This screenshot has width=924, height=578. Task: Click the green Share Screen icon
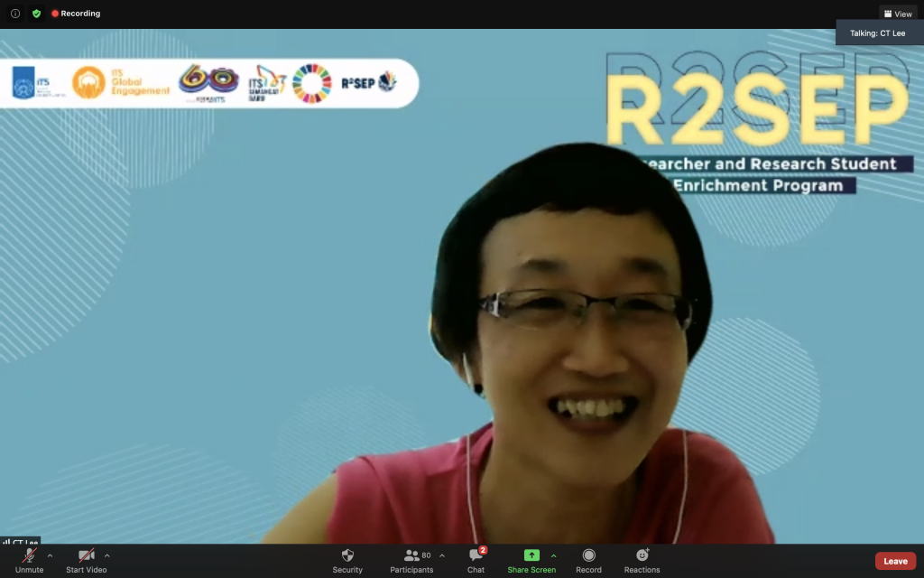[531, 555]
